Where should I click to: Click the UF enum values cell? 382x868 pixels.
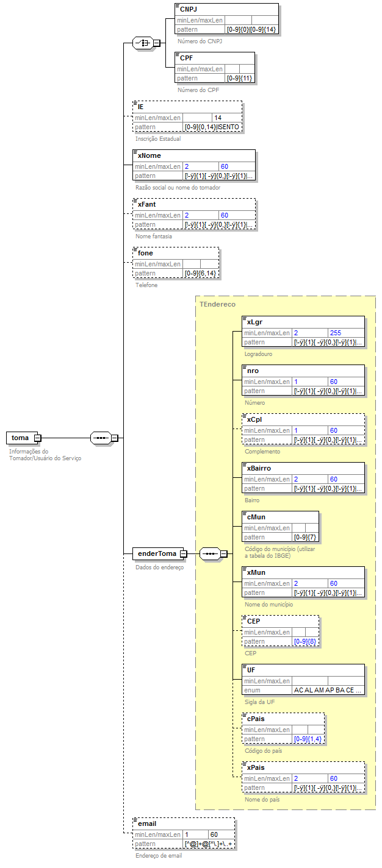328,690
